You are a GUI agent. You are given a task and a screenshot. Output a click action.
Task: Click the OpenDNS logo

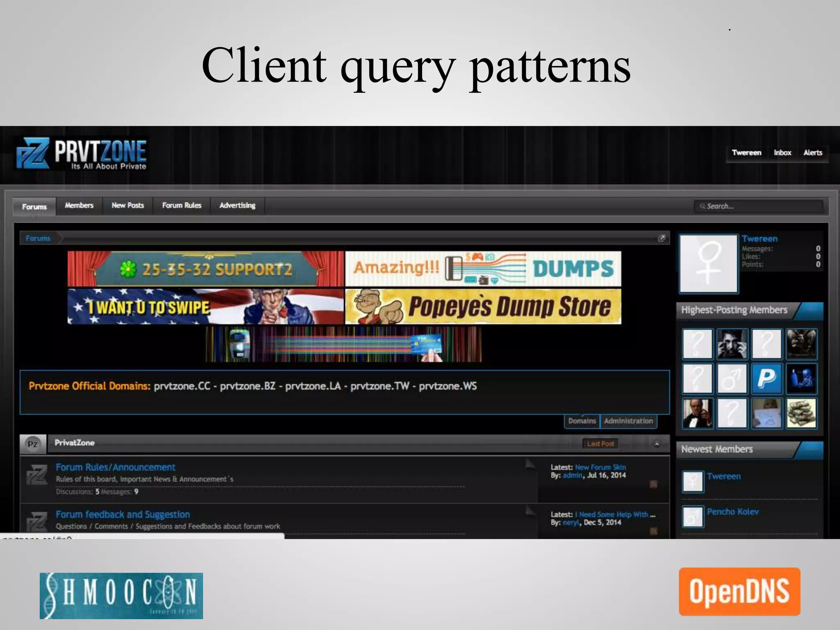coord(740,591)
